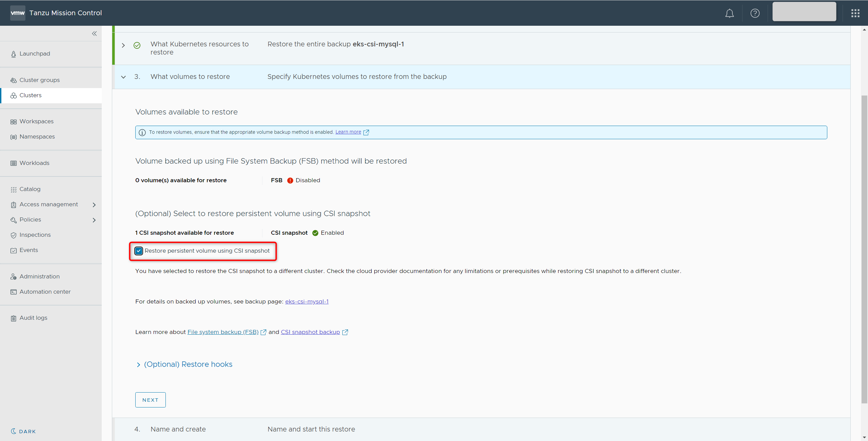The width and height of the screenshot is (868, 441).
Task: Uncheck Restore persistent volume using CSI snapshot
Action: [139, 251]
